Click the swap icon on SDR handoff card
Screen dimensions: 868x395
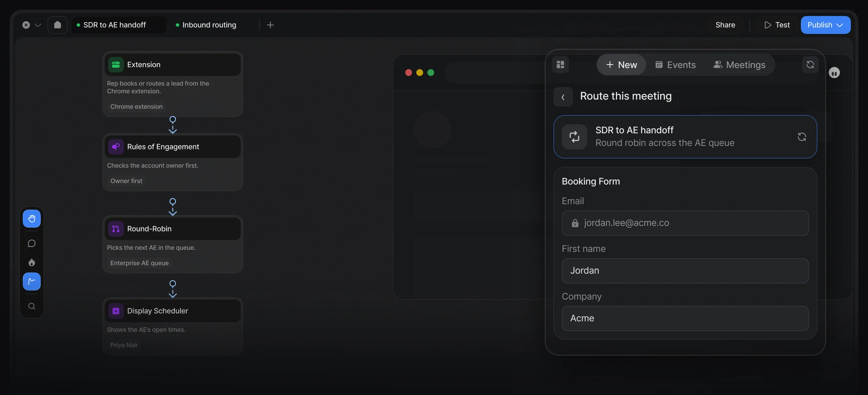coord(574,137)
